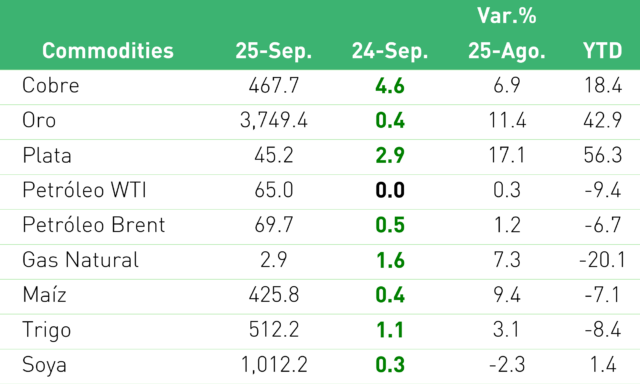Click the Commodities column header
This screenshot has height=384, width=640.
click(x=108, y=51)
